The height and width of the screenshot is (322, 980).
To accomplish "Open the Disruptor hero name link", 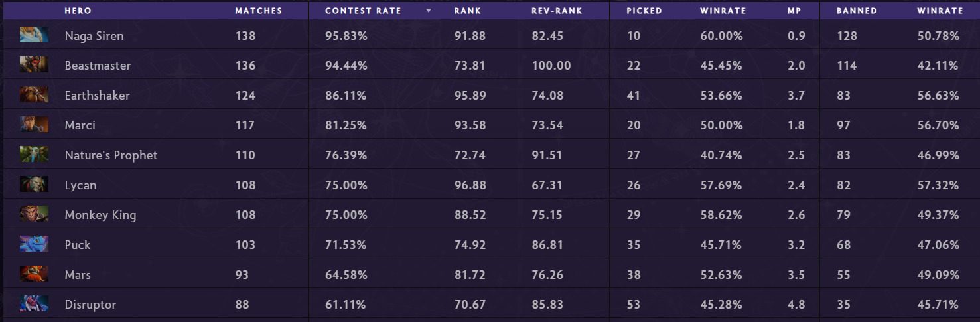I will point(90,305).
